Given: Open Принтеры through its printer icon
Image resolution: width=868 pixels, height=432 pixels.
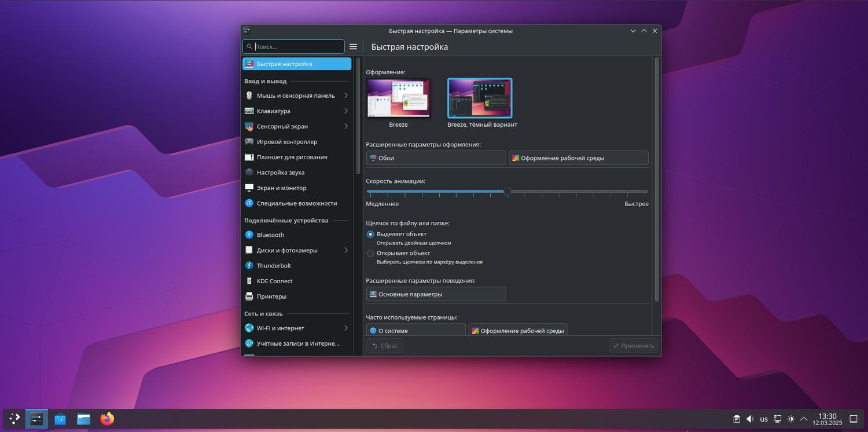Looking at the screenshot, I should click(x=249, y=296).
